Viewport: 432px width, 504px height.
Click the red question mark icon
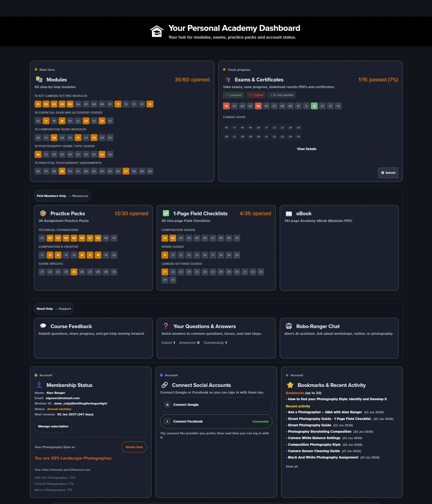pyautogui.click(x=166, y=326)
